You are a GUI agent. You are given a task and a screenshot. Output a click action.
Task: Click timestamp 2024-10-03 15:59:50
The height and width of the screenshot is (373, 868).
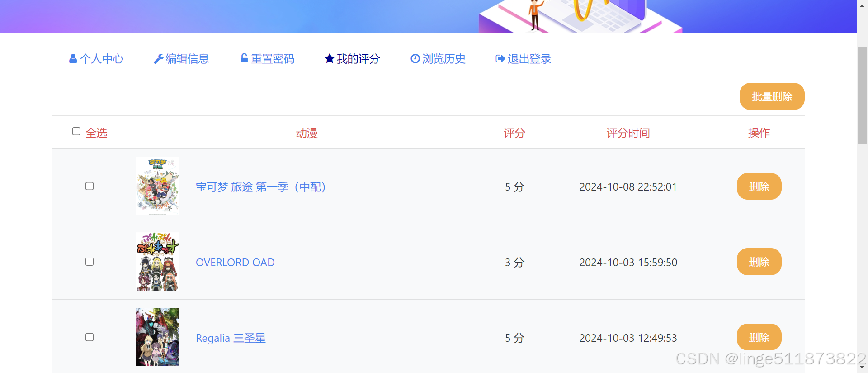(628, 263)
